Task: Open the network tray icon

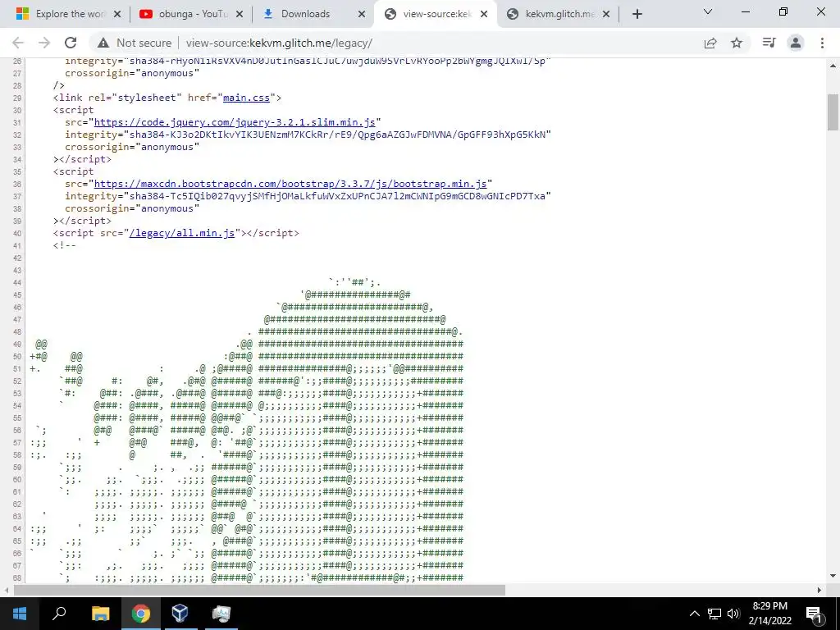Action: coord(714,614)
